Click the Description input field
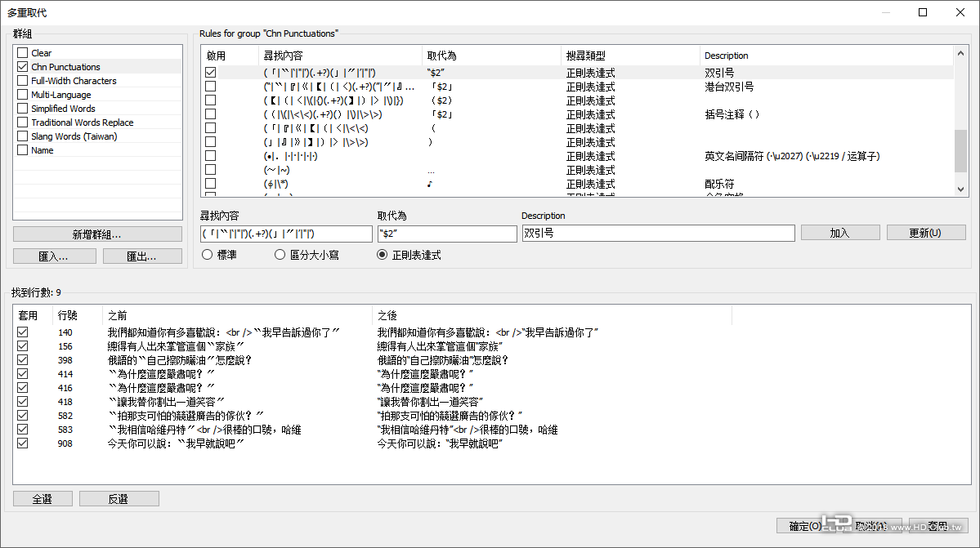 click(x=658, y=234)
